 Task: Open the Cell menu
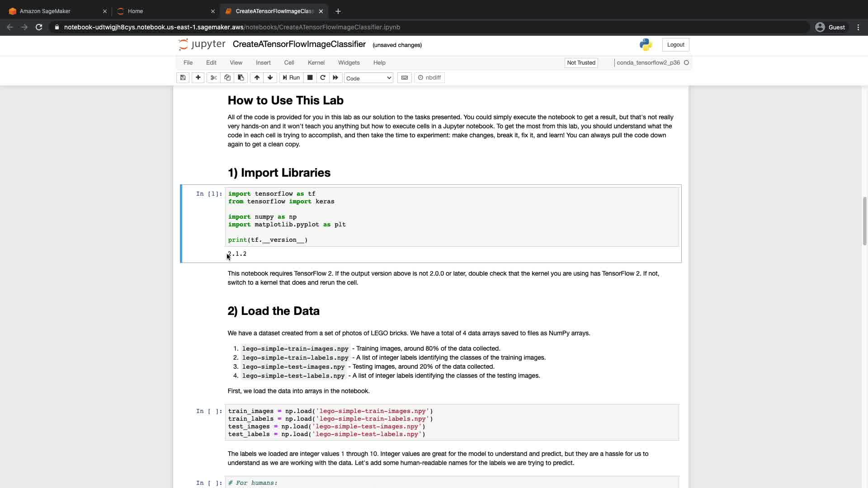click(289, 63)
